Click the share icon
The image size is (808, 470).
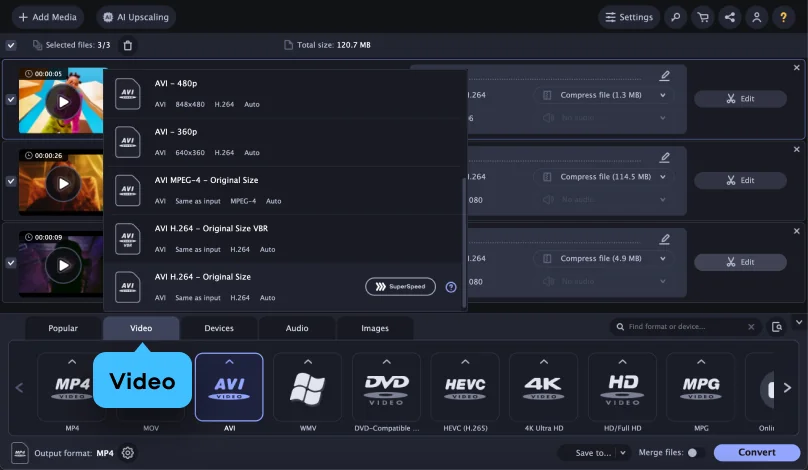730,17
